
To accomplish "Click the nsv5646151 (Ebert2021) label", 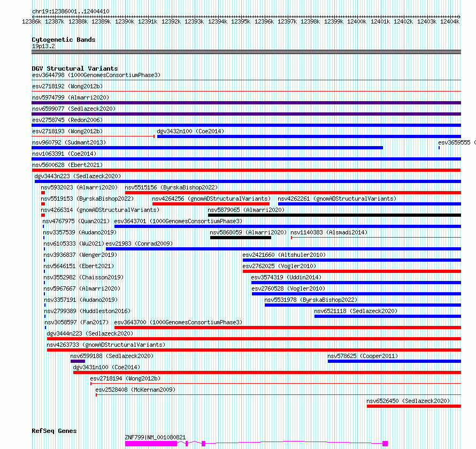I will pyautogui.click(x=79, y=266).
